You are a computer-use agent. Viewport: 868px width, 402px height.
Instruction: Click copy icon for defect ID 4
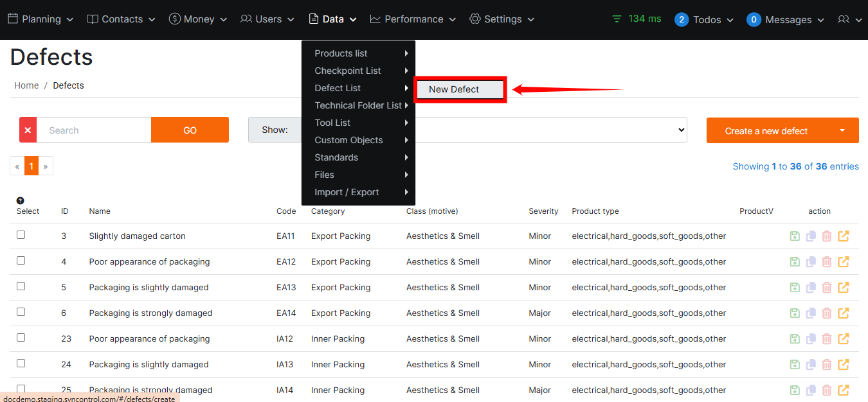(811, 262)
